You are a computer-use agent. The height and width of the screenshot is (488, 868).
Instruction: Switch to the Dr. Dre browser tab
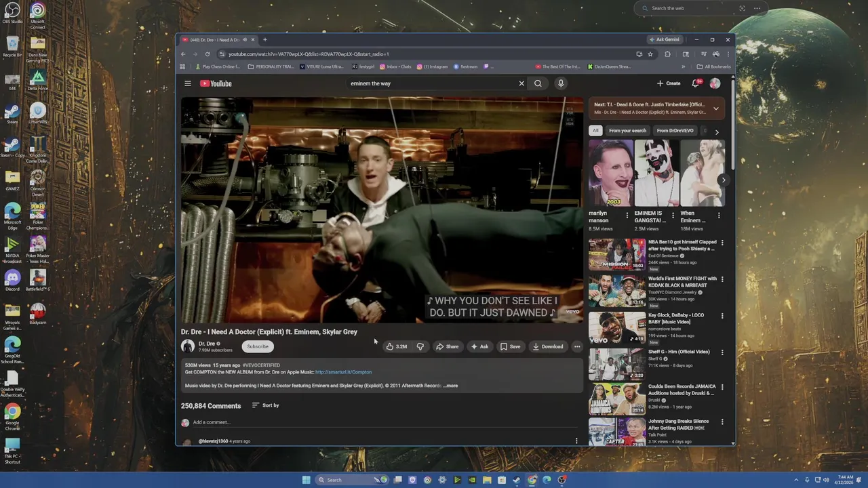click(218, 39)
